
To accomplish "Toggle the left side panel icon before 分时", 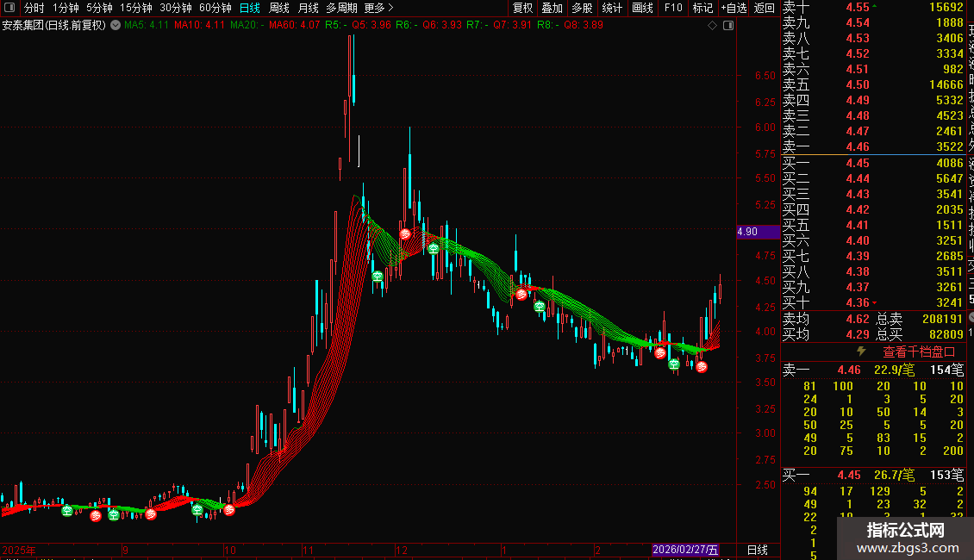I will [9, 8].
